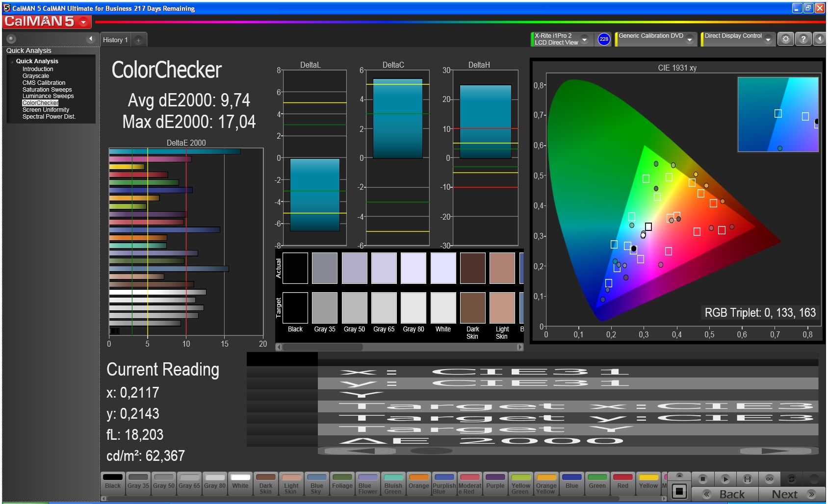
Task: Collapse the right side panel arrow
Action: (820, 39)
